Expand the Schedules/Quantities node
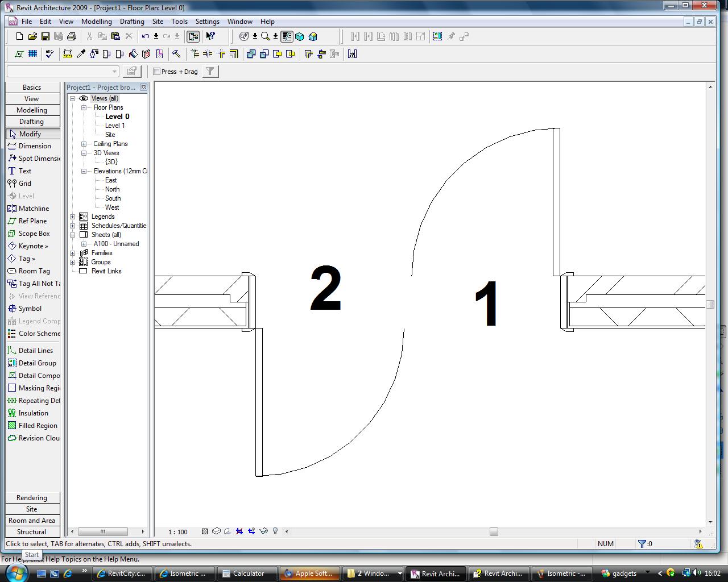 pos(73,226)
